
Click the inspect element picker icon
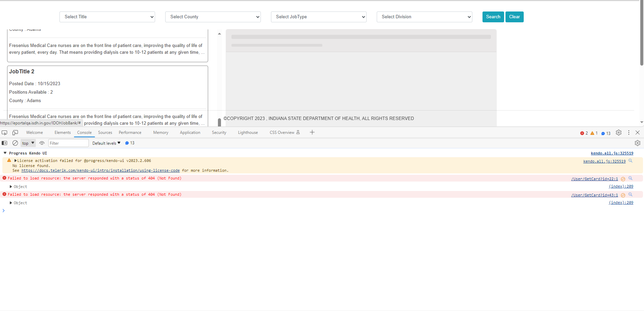tap(4, 133)
